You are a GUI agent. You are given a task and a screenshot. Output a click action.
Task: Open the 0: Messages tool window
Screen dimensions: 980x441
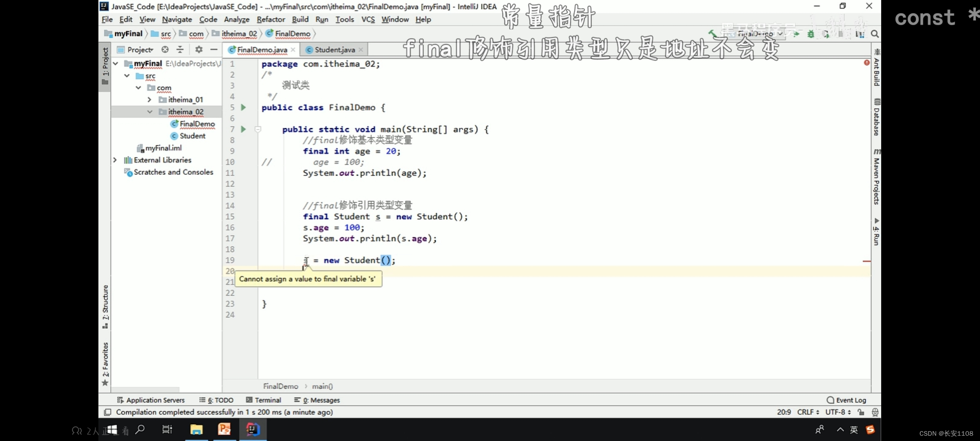317,400
